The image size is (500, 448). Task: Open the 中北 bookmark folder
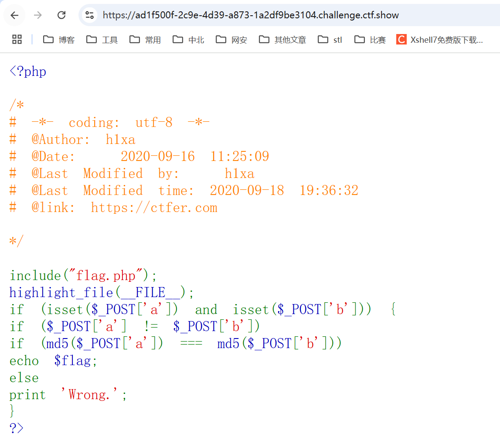[188, 40]
